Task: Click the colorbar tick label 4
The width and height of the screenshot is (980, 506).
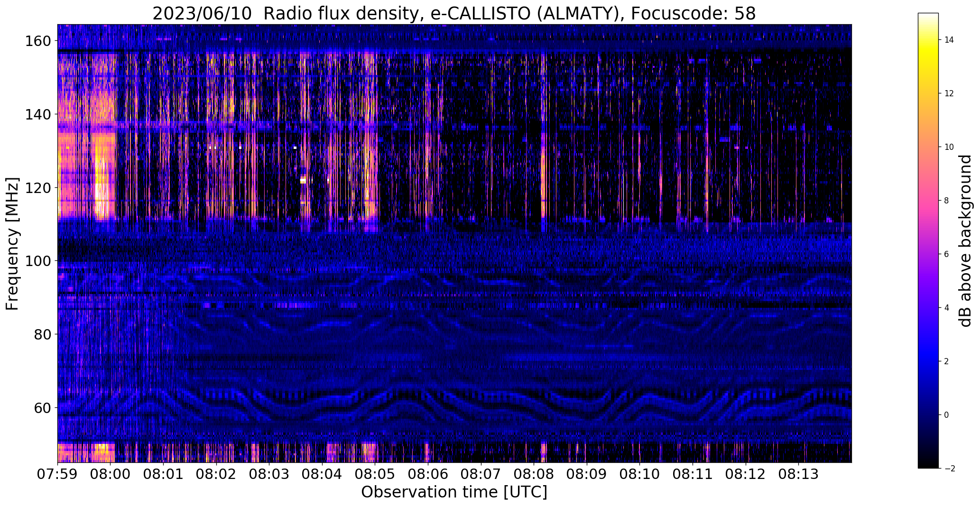Action: (946, 308)
